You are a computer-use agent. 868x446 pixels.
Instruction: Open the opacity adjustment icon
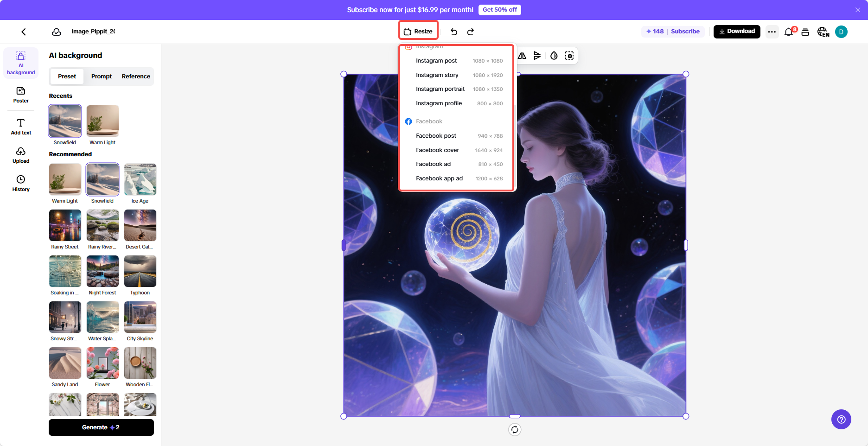pyautogui.click(x=554, y=56)
